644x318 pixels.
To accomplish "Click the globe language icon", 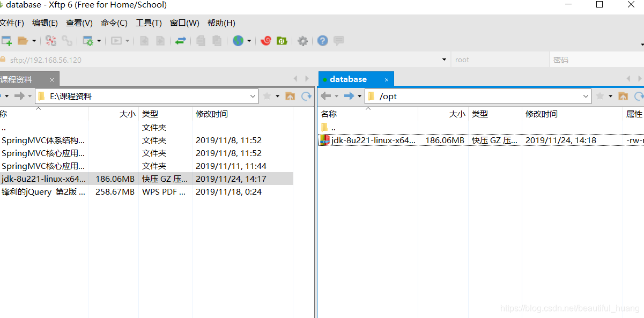I will 238,41.
